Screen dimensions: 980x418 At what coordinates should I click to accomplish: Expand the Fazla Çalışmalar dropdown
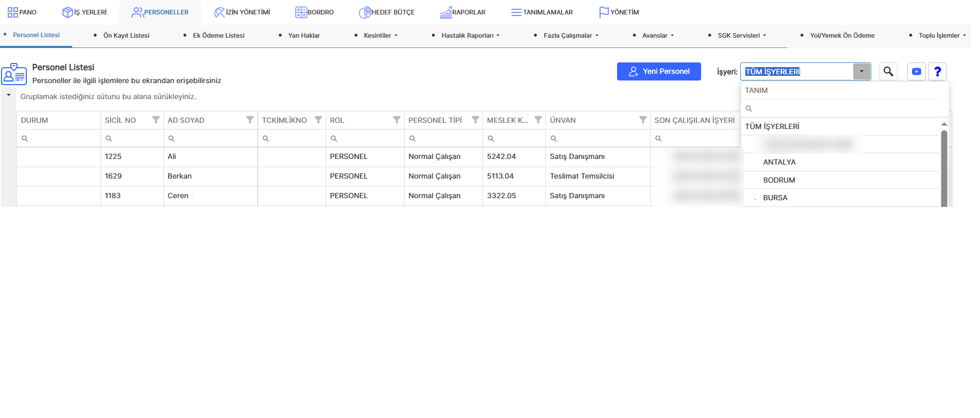571,35
